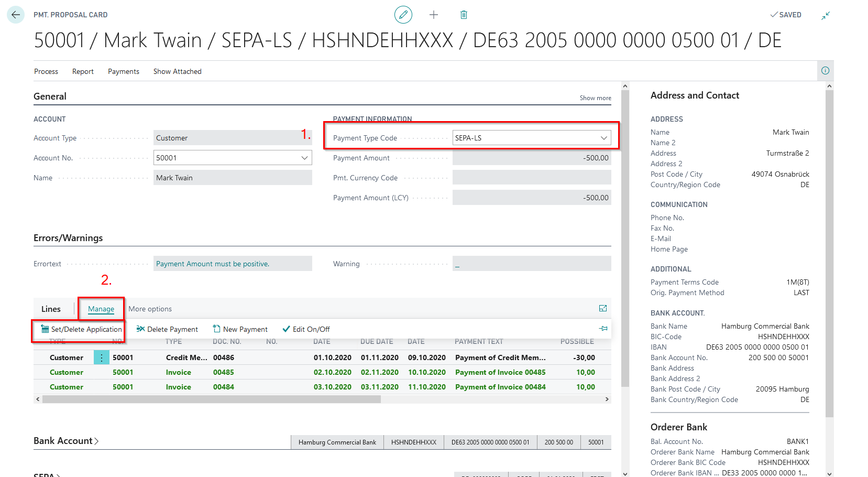Open the Account No. dropdown

pos(304,158)
